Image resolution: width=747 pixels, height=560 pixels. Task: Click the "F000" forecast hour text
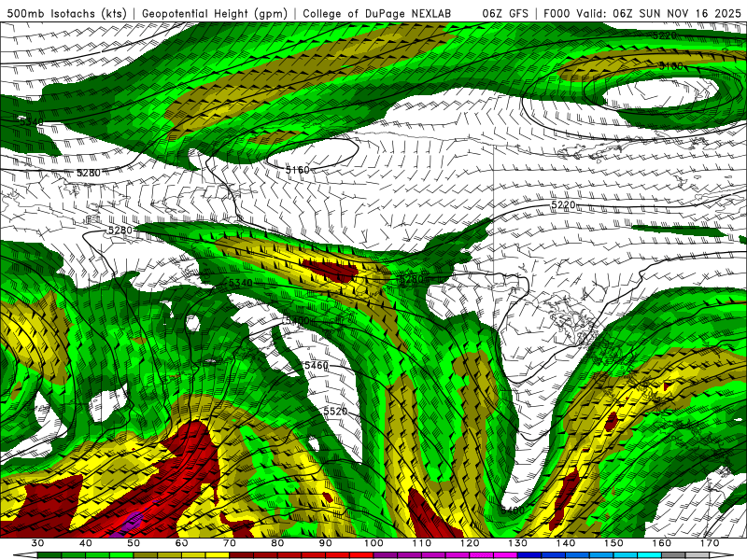point(557,13)
